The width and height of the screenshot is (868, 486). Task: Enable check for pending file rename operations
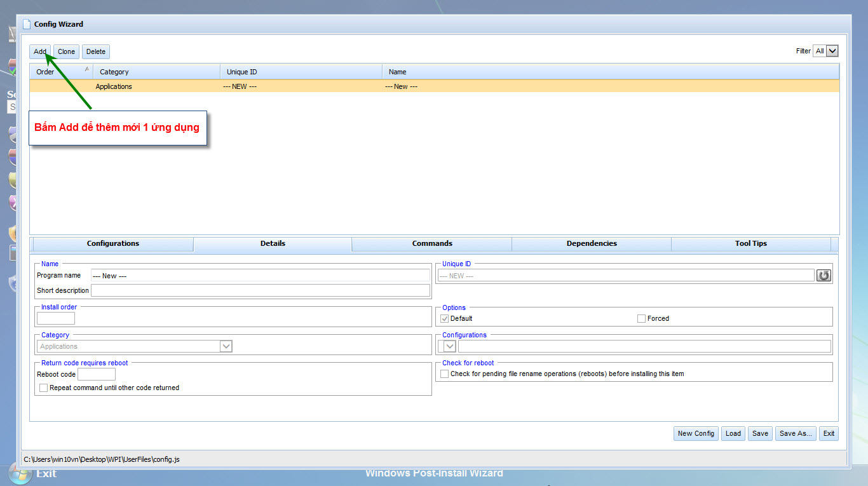point(444,374)
